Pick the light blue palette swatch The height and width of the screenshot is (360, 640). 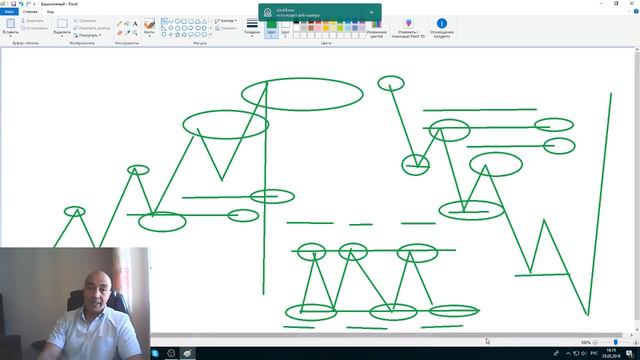click(348, 28)
